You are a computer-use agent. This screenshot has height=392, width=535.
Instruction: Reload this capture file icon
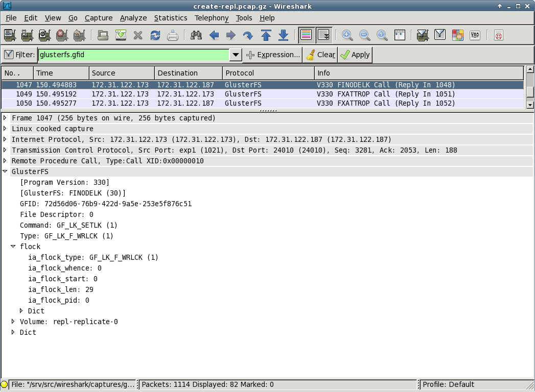tap(155, 35)
